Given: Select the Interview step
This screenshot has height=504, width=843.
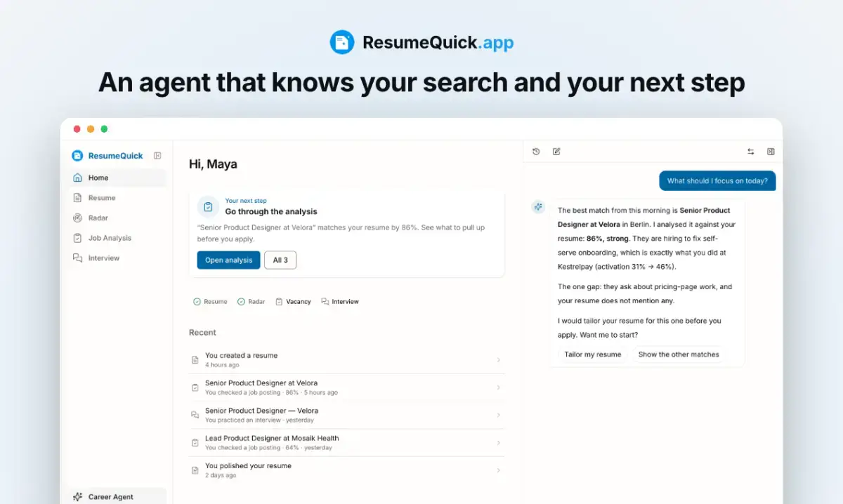Looking at the screenshot, I should pyautogui.click(x=340, y=302).
